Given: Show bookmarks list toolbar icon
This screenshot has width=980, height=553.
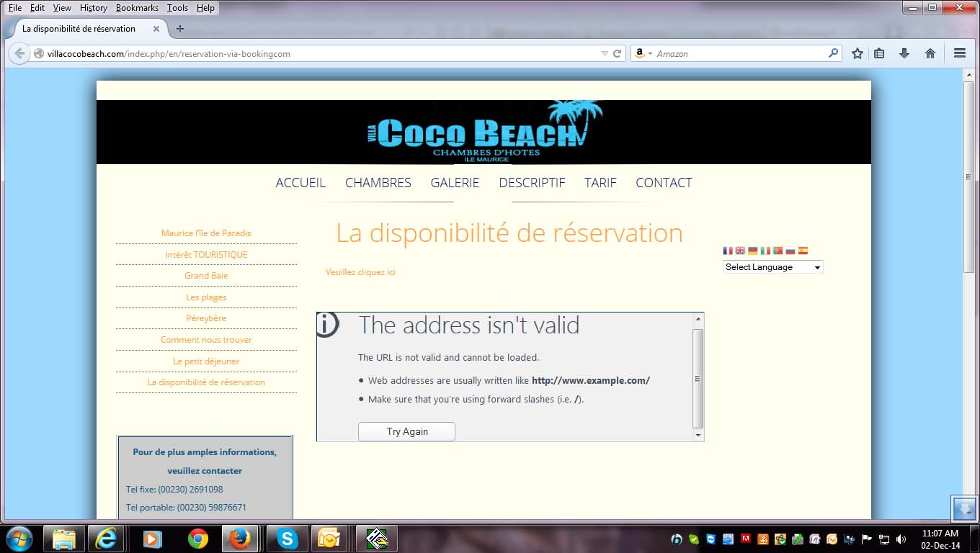Looking at the screenshot, I should (x=879, y=53).
